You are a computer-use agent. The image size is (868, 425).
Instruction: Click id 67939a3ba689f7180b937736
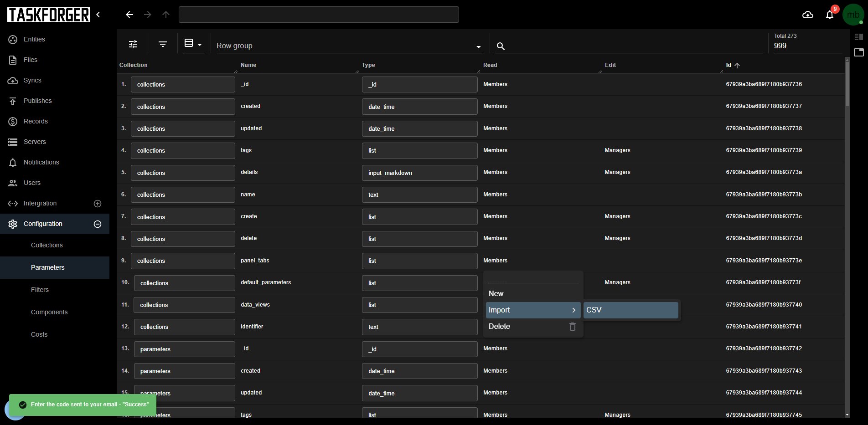(764, 84)
